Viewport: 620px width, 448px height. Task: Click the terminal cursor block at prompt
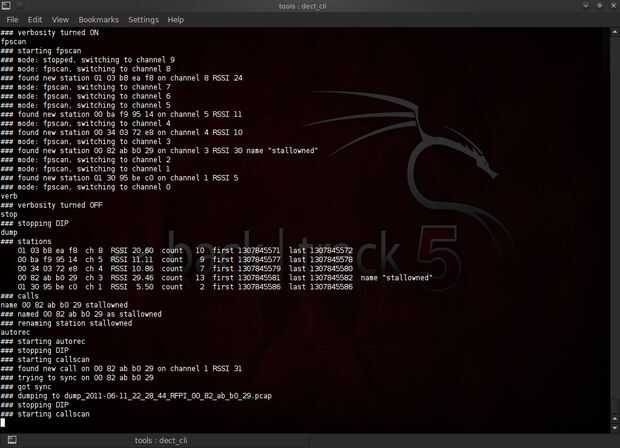tap(3, 423)
